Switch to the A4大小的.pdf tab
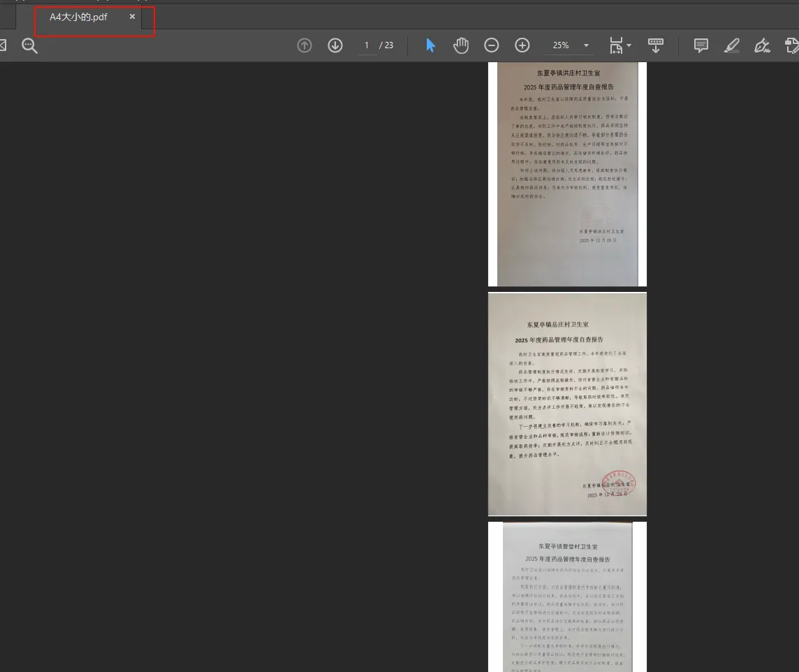The width and height of the screenshot is (799, 672). click(78, 17)
